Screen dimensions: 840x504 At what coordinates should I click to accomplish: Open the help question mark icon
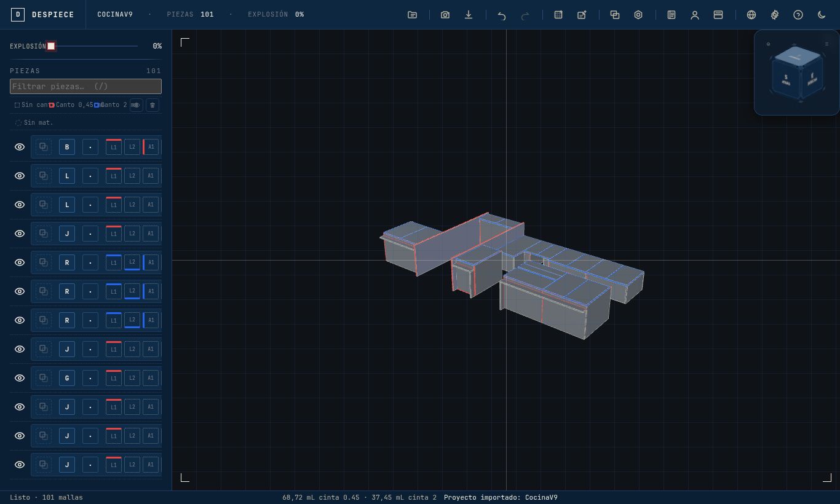(x=798, y=15)
